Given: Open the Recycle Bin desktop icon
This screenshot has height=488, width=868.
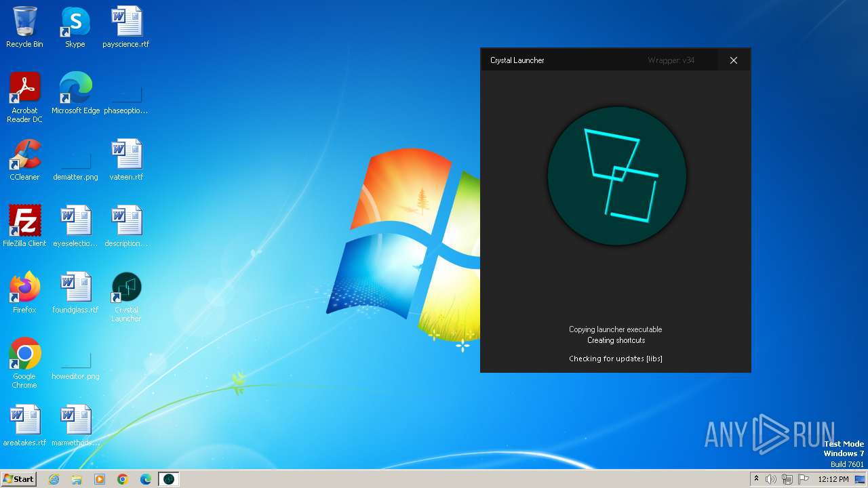Looking at the screenshot, I should (24, 27).
